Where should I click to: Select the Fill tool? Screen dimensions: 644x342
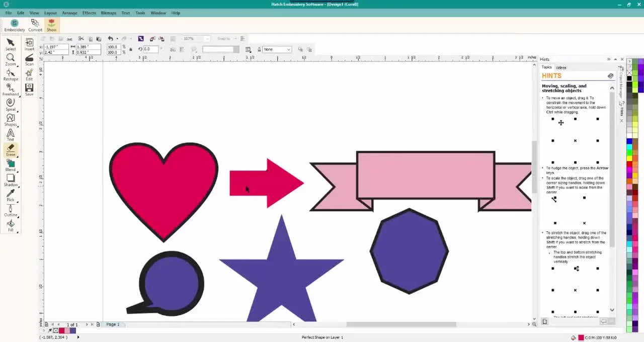(11, 226)
